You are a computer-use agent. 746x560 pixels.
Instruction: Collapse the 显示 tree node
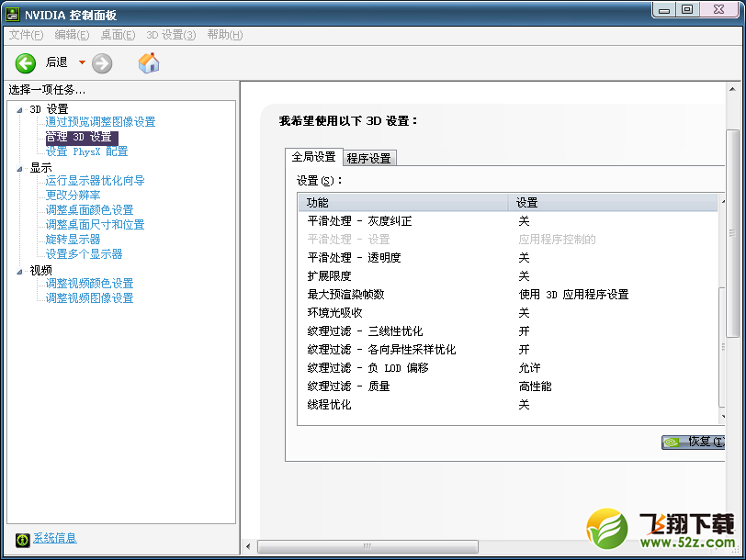click(x=19, y=169)
